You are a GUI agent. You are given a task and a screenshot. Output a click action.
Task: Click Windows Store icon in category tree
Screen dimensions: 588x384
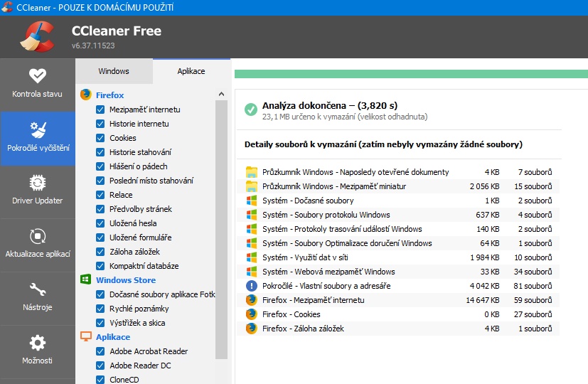pyautogui.click(x=86, y=279)
